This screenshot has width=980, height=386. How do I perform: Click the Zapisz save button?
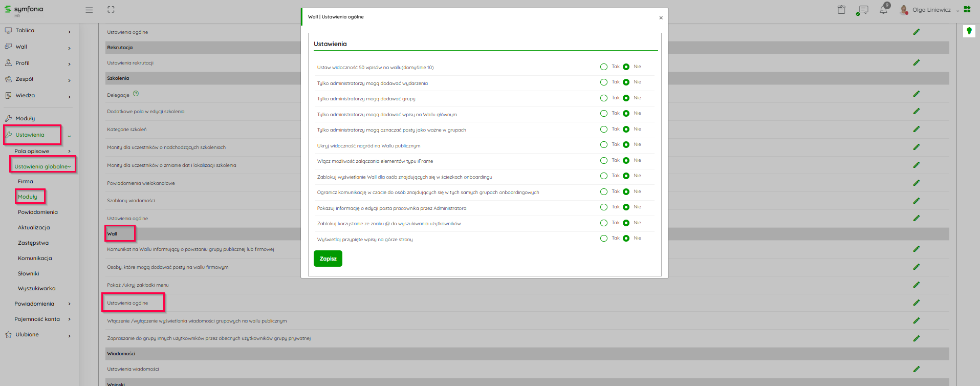(328, 259)
